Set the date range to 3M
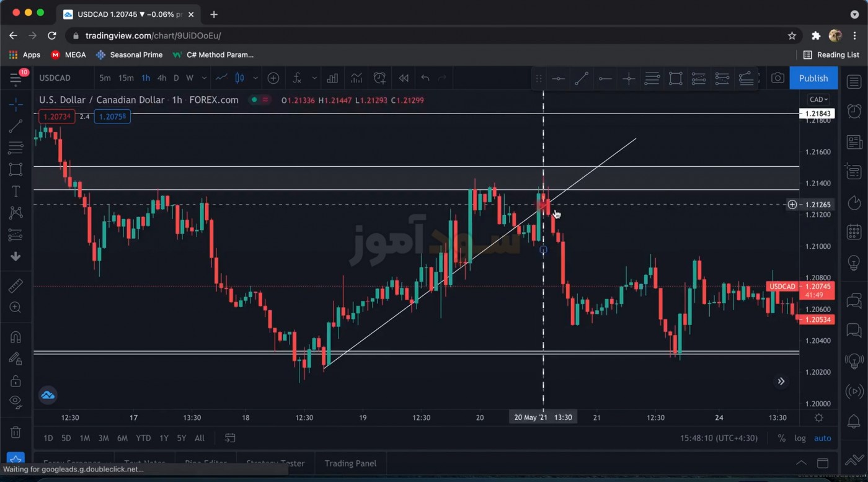This screenshot has height=482, width=868. click(x=104, y=438)
